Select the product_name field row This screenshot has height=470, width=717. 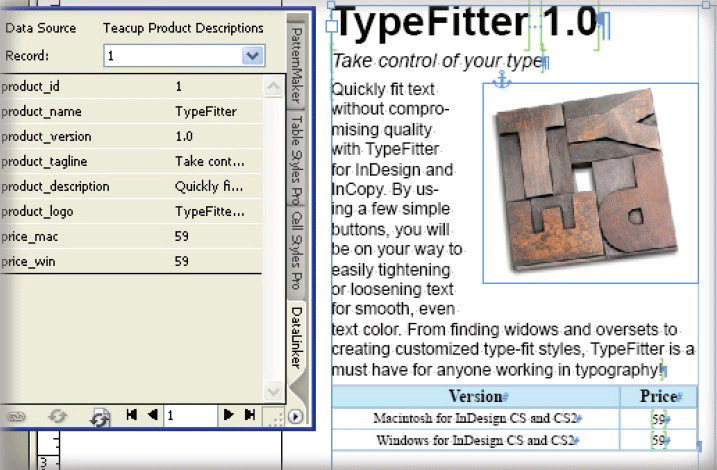pyautogui.click(x=131, y=111)
